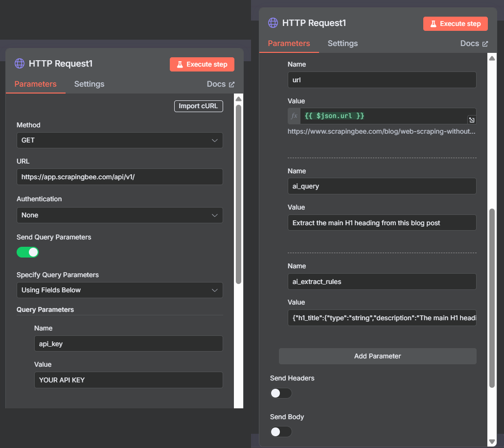
Task: Open Docs external link in the left panel
Action: coord(221,84)
